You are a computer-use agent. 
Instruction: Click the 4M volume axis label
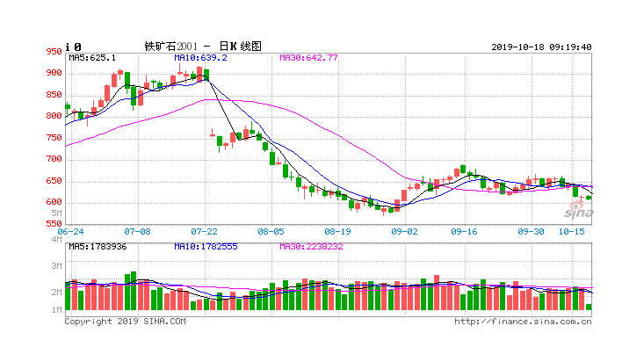57,240
